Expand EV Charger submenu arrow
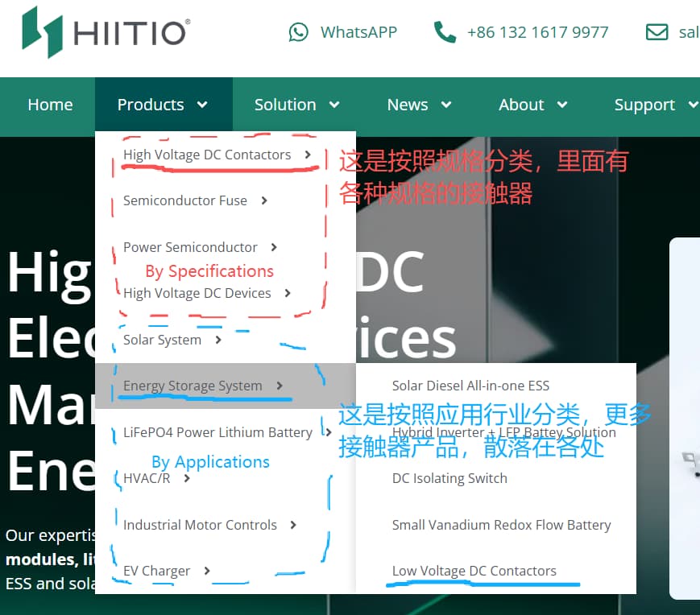Image resolution: width=700 pixels, height=615 pixels. point(207,571)
